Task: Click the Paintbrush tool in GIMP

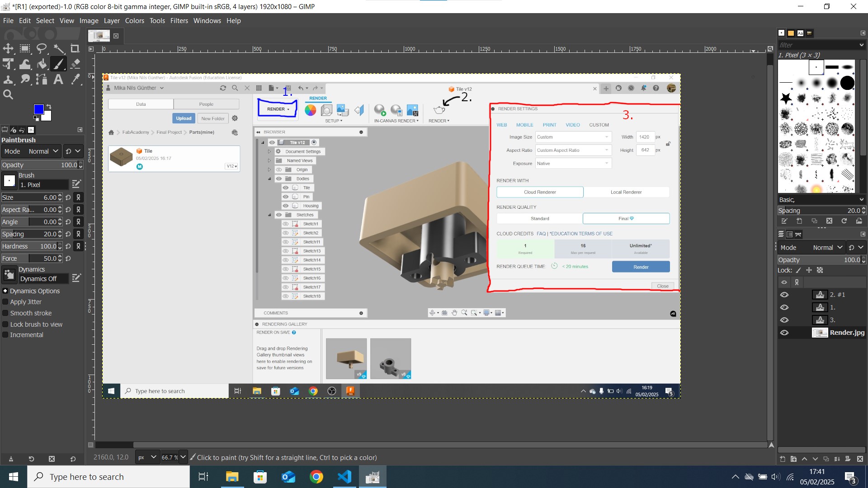Action: point(58,64)
